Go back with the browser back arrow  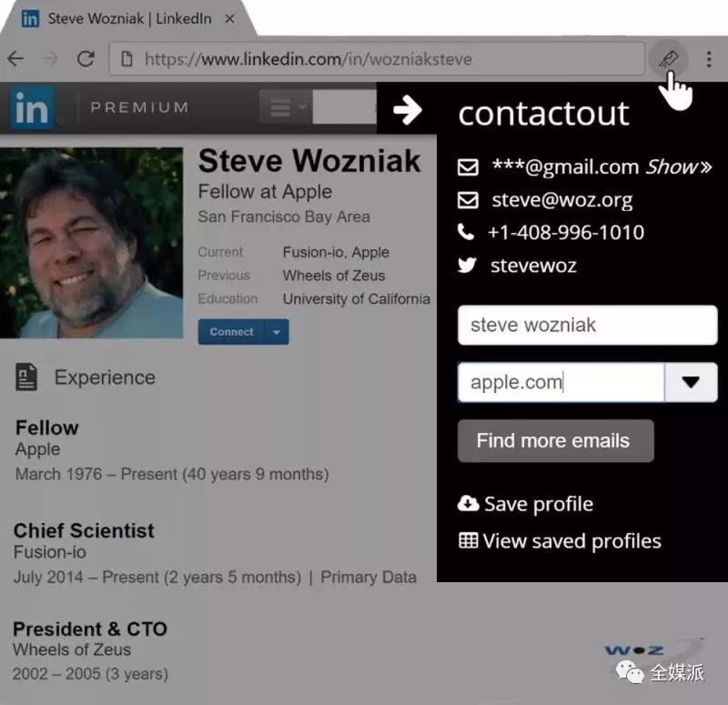pos(15,59)
